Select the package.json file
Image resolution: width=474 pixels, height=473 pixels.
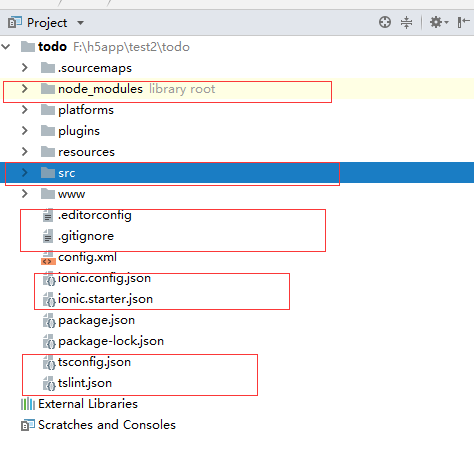(x=96, y=320)
